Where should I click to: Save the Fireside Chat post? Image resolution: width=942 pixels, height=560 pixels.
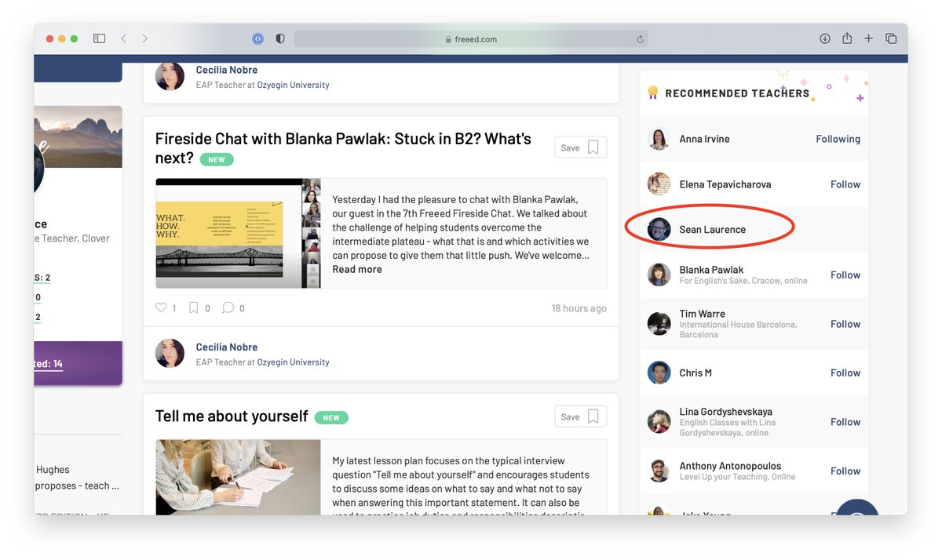[581, 147]
